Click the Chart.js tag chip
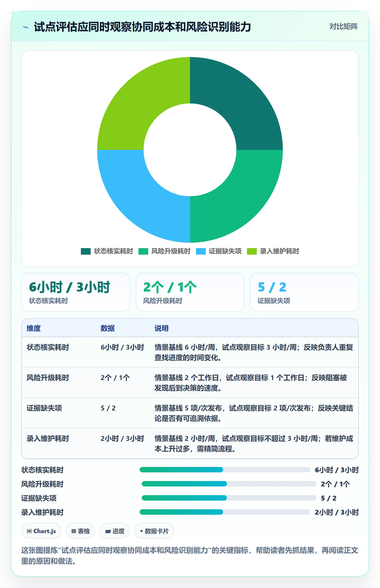This screenshot has width=380, height=588. point(41,531)
